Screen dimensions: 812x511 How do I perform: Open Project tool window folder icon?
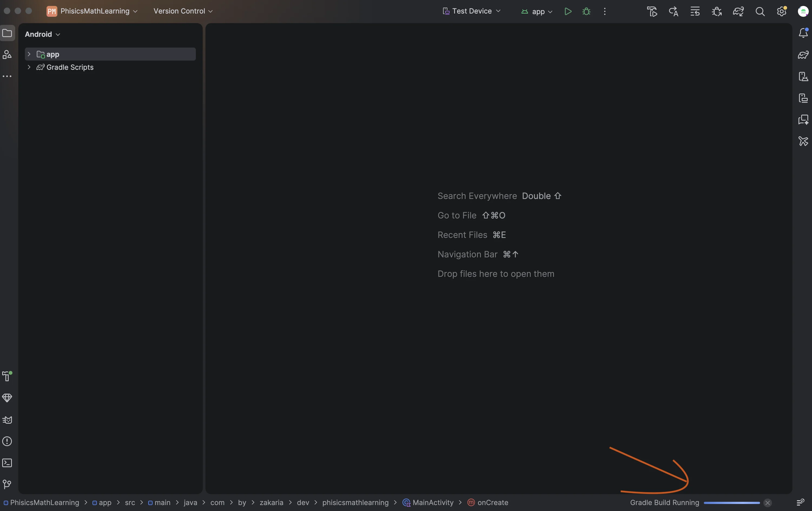click(7, 33)
